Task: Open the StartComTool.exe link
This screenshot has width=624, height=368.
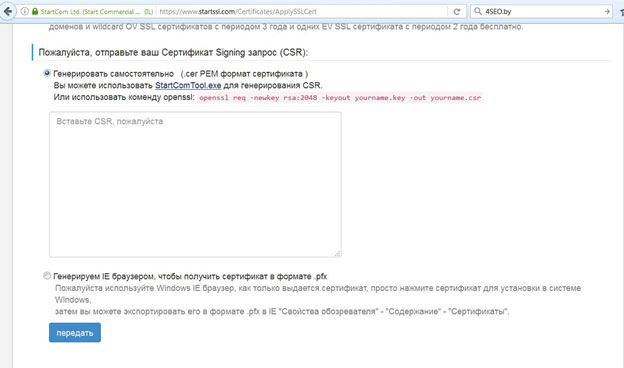Action: click(188, 85)
